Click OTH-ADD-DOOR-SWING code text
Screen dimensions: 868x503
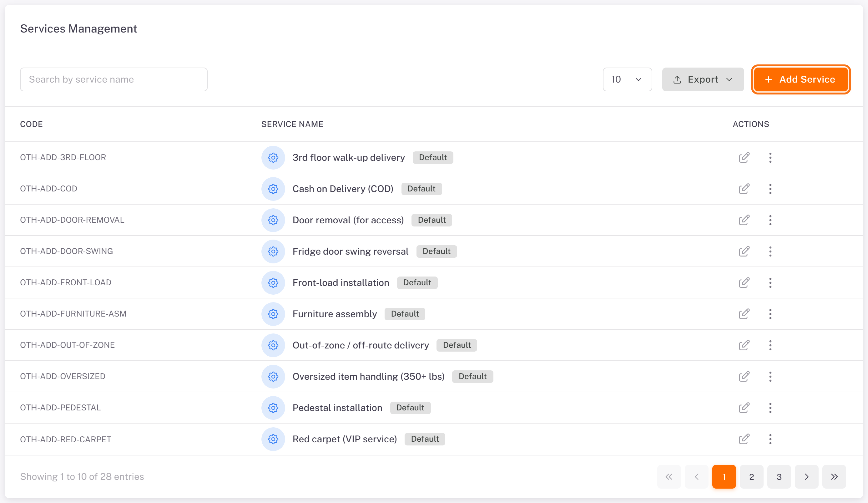point(67,251)
